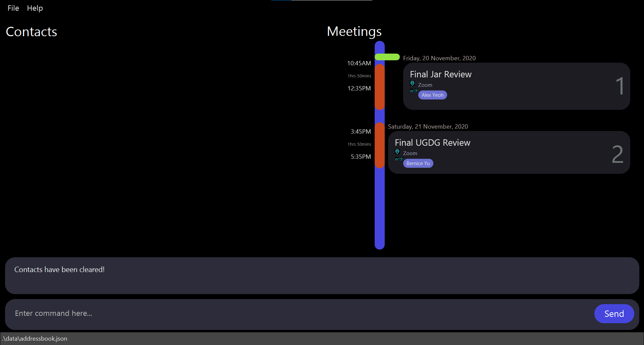Click the Saturday, 21 November, 2020 date label

pyautogui.click(x=428, y=127)
